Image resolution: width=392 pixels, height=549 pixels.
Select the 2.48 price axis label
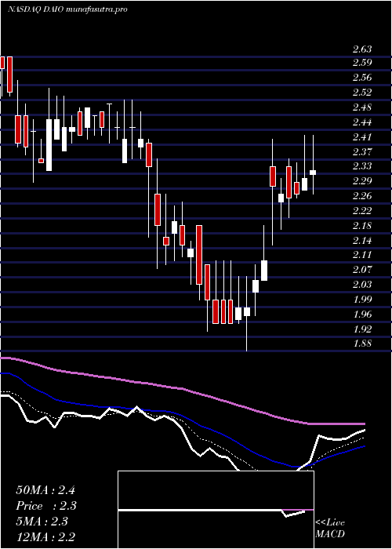click(362, 107)
